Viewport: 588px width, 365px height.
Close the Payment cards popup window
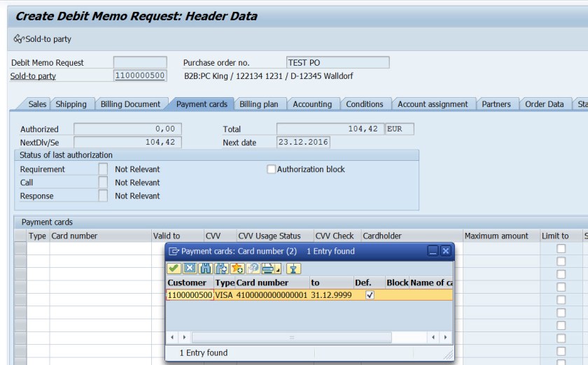point(445,251)
